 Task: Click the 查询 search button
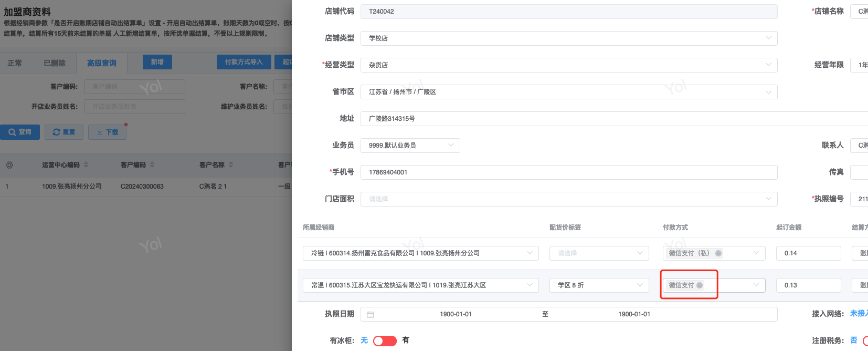[20, 132]
